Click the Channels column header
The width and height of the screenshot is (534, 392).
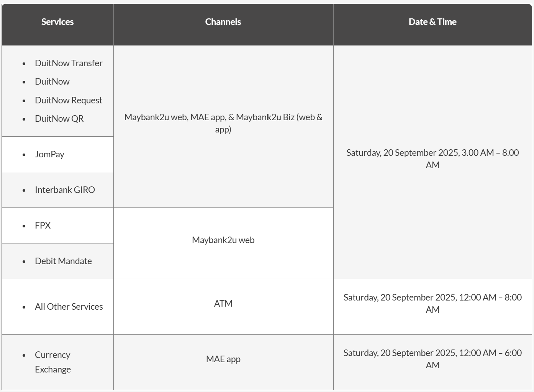223,22
